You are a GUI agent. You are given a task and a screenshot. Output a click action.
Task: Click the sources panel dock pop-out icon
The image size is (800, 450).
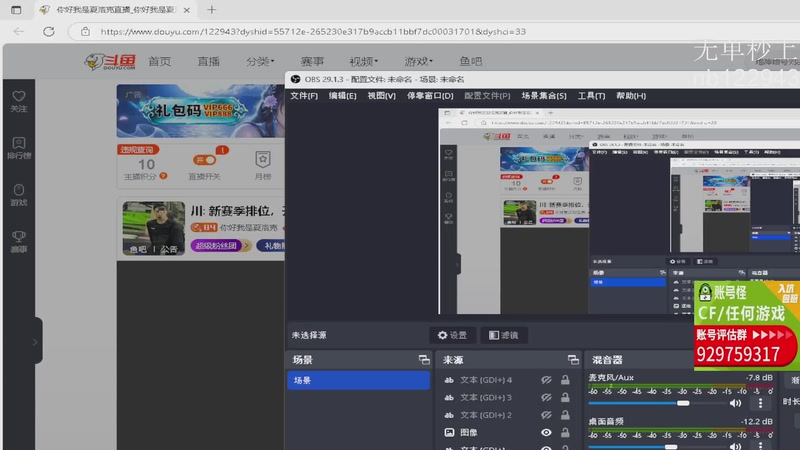click(x=573, y=360)
